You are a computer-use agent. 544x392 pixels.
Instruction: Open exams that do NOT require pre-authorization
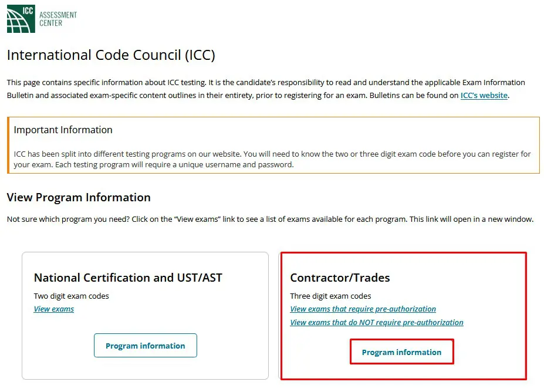pyautogui.click(x=376, y=322)
